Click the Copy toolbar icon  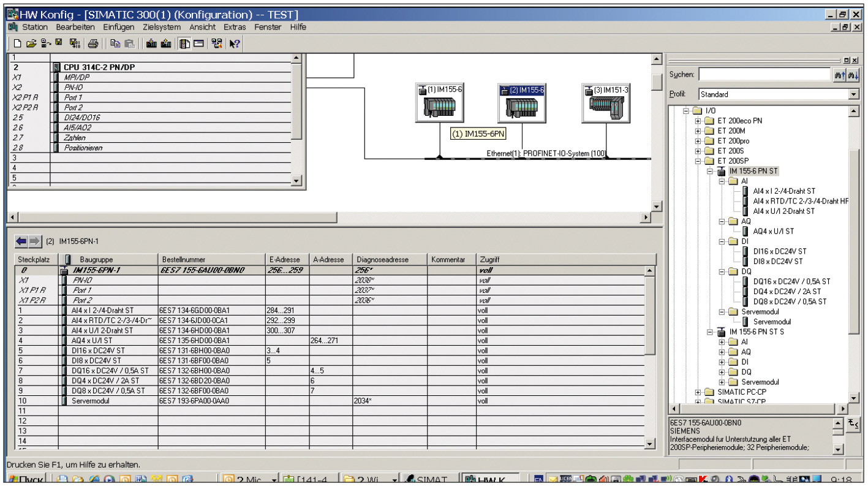(115, 43)
